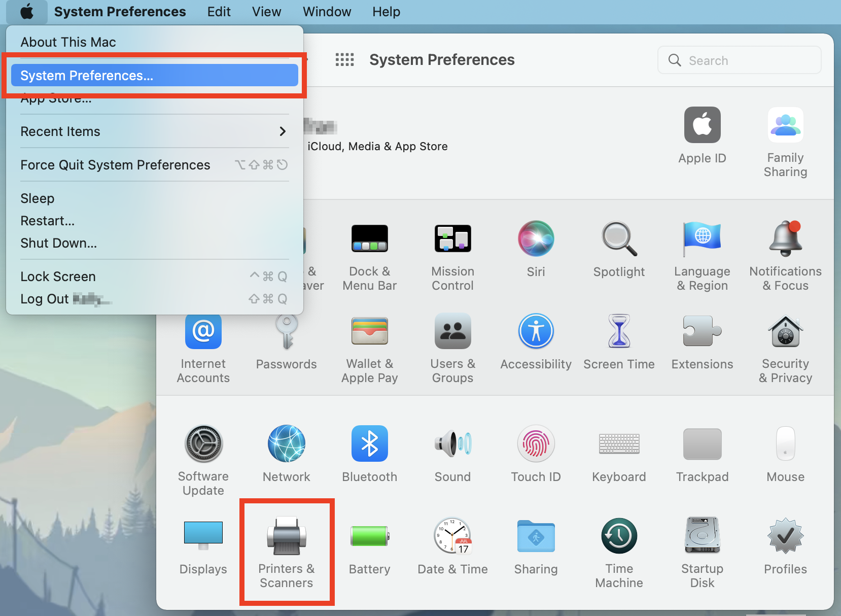Open Notifications & Focus preferences
Viewport: 841px width, 616px height.
tap(785, 256)
